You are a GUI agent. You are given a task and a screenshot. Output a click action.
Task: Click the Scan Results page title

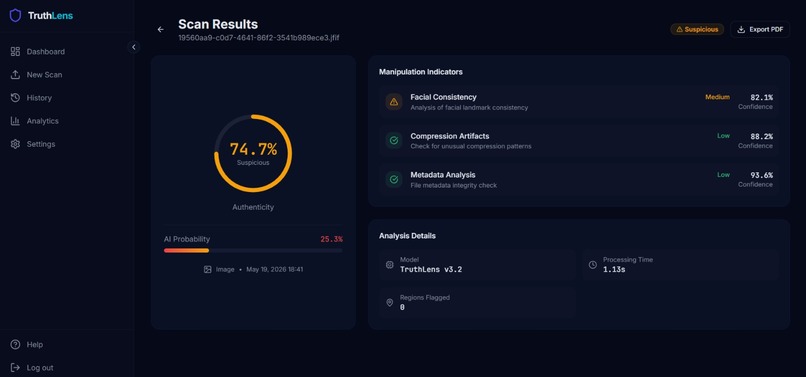[x=218, y=24]
